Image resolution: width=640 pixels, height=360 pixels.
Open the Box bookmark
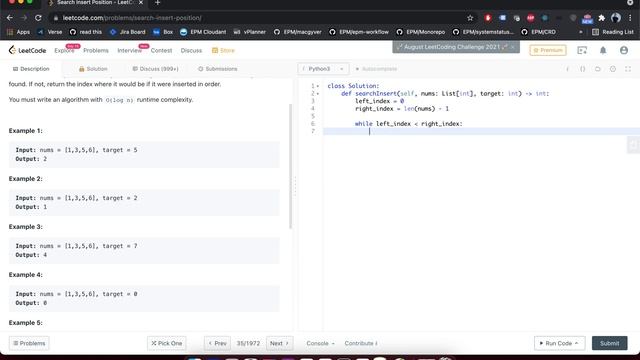coord(163,32)
